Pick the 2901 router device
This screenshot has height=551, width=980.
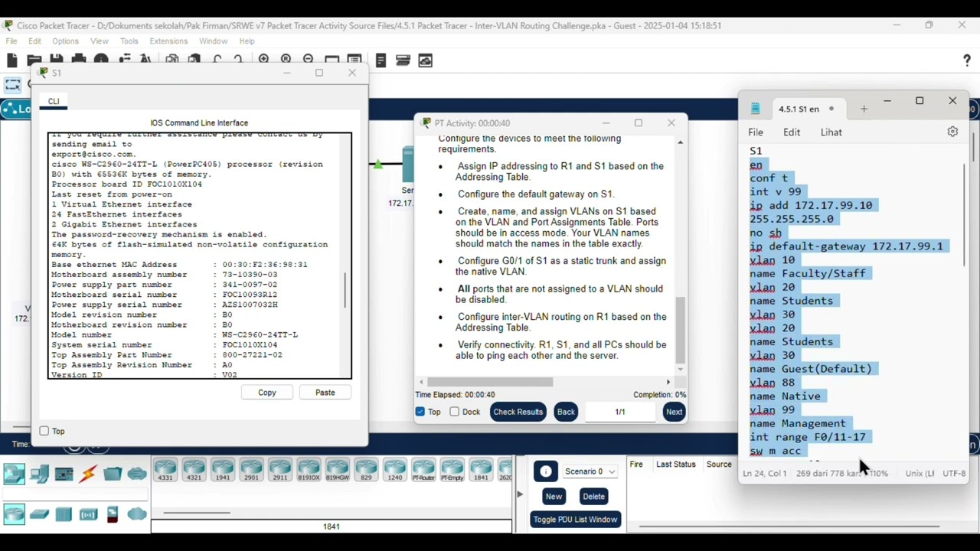pos(251,470)
